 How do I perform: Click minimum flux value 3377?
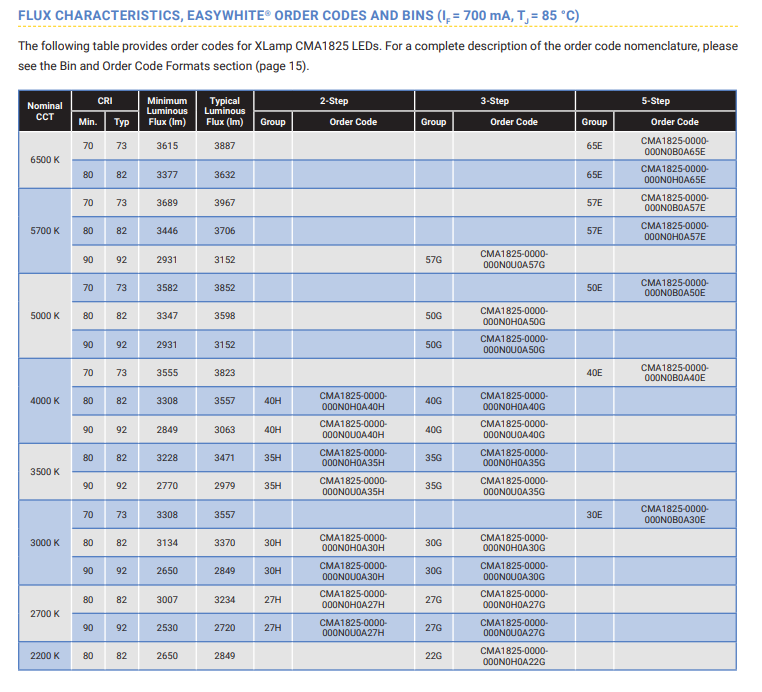coord(167,174)
